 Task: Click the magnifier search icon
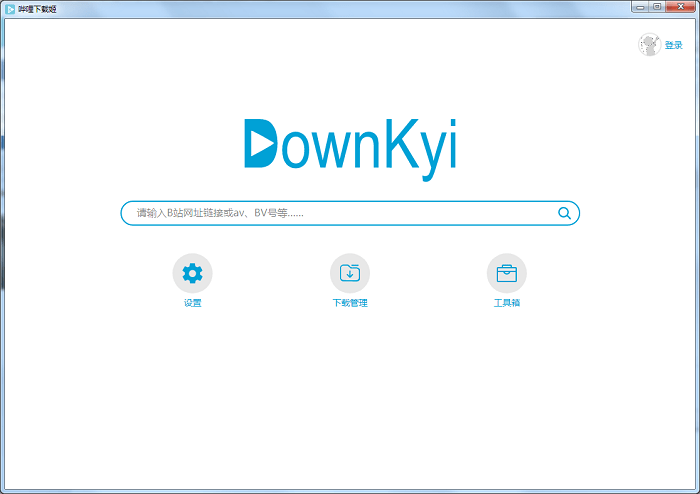pyautogui.click(x=564, y=213)
